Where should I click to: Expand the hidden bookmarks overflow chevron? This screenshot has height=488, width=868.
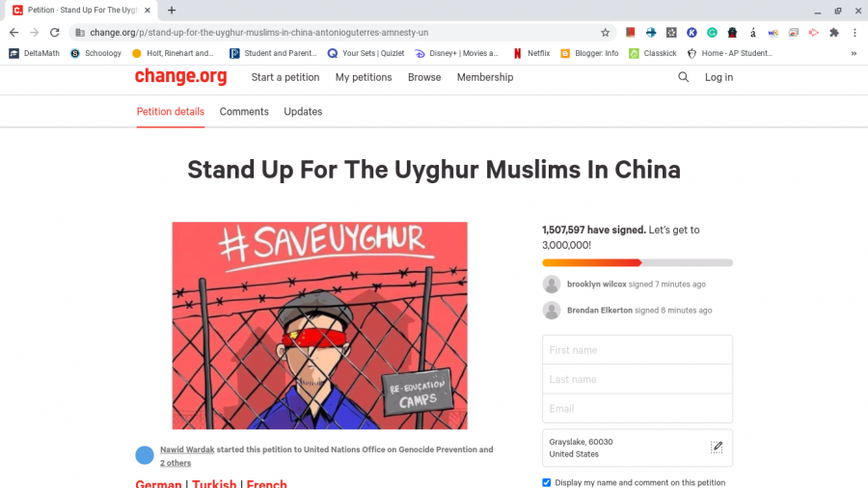[854, 53]
